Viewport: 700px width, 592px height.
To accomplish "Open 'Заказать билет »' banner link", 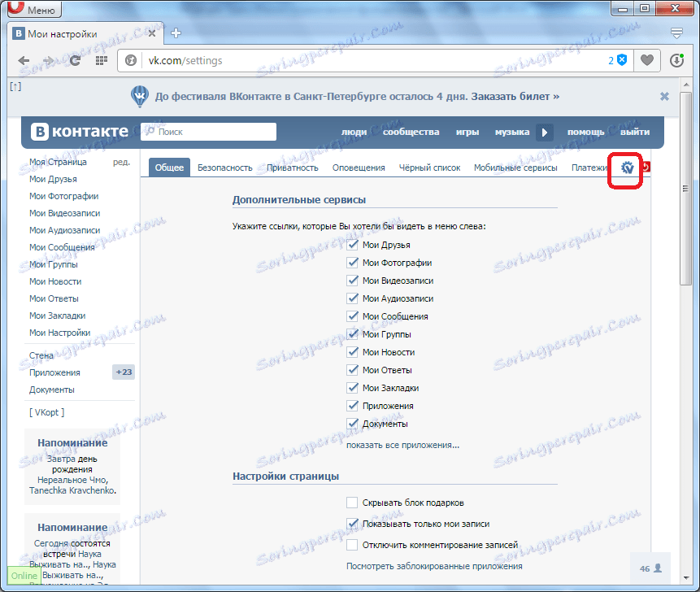I will [x=515, y=97].
